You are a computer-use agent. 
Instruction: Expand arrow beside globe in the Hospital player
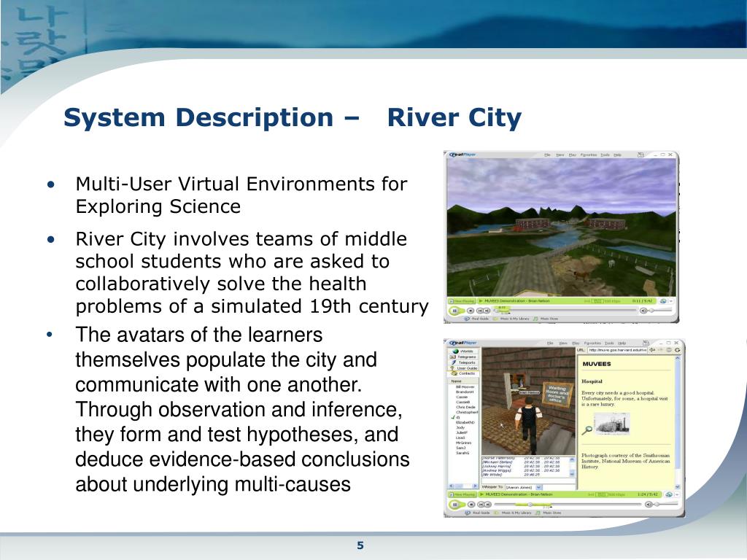point(677,495)
